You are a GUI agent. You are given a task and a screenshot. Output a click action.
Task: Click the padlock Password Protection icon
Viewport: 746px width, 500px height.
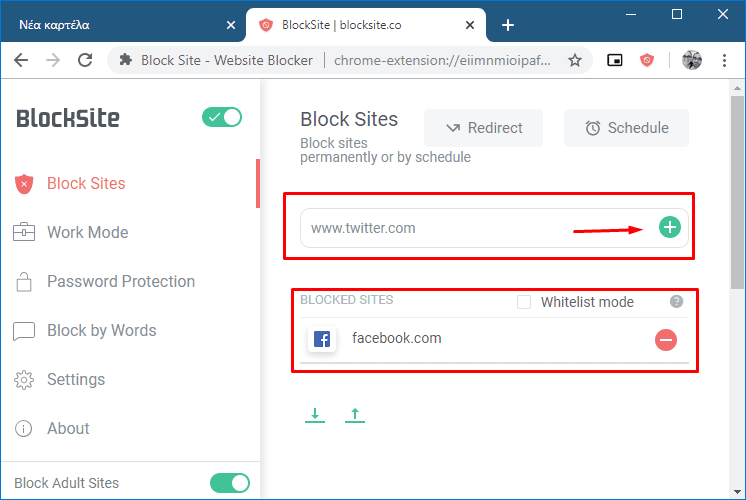click(24, 281)
